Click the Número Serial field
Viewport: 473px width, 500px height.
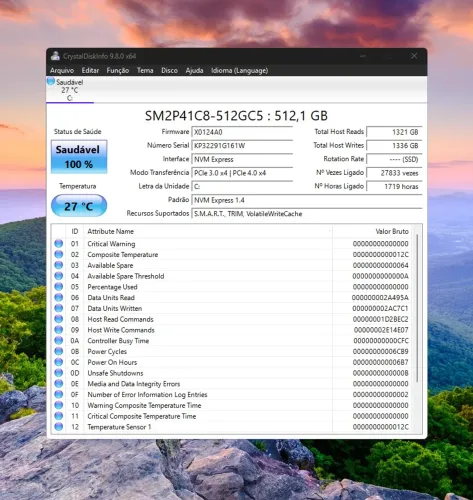pyautogui.click(x=242, y=146)
